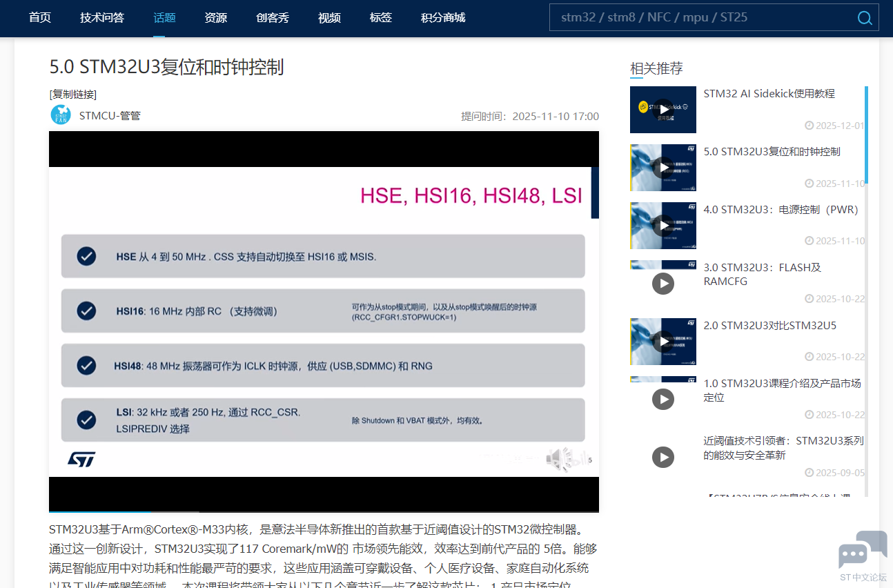This screenshot has width=893, height=588.
Task: Click the 2025-09-05 date text
Action: tap(840, 473)
